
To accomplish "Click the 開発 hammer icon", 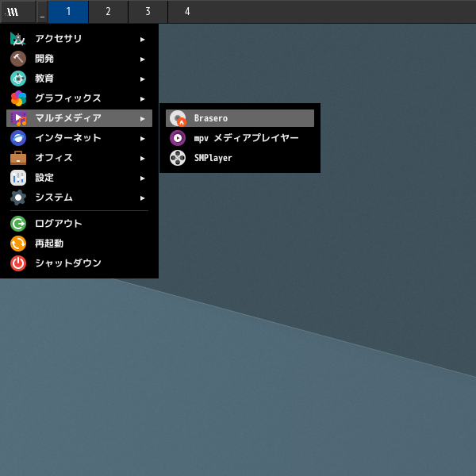I will pos(18,59).
